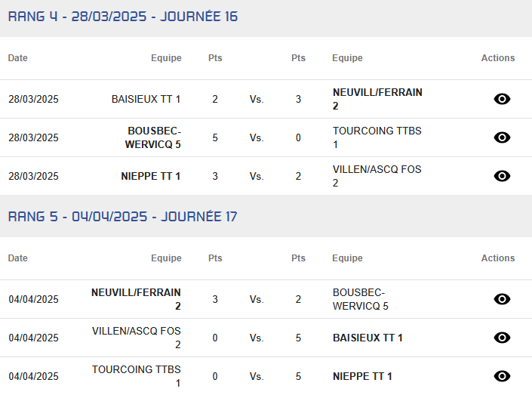Image resolution: width=532 pixels, height=395 pixels.
Task: Click TOURCOING TTBS 1 in Journée 17 row
Action: (x=137, y=376)
